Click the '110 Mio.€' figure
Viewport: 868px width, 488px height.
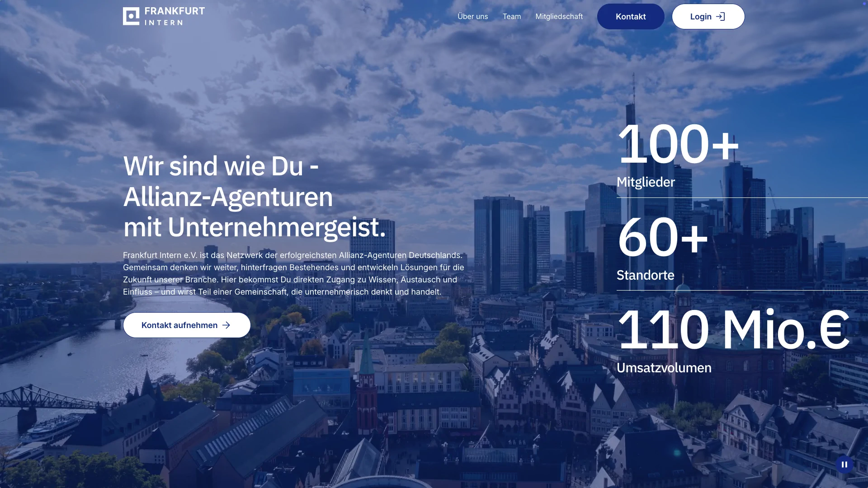click(733, 329)
